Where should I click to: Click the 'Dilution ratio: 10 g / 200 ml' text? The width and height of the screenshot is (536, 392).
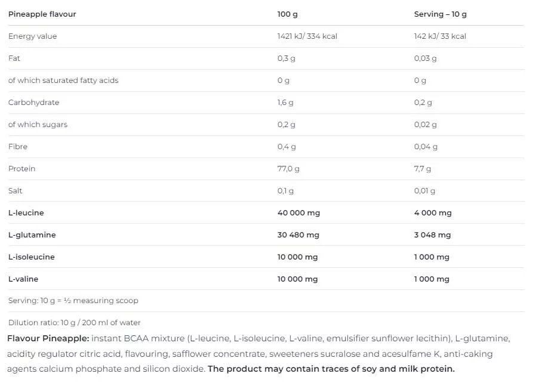(75, 323)
